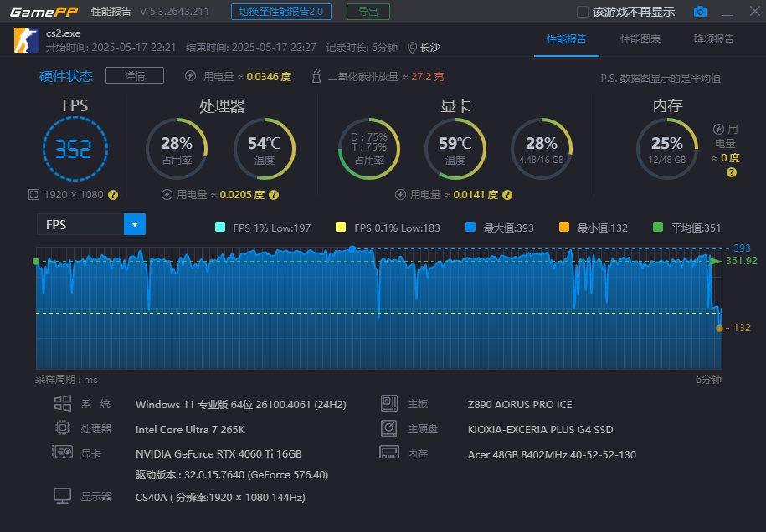Viewport: 766px width, 532px height.
Task: Click the Windows system icon beside 系统
Action: [x=63, y=404]
